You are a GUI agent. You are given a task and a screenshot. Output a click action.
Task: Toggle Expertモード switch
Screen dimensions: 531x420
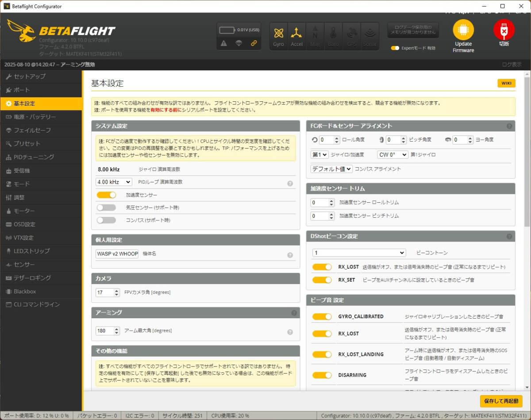(395, 48)
